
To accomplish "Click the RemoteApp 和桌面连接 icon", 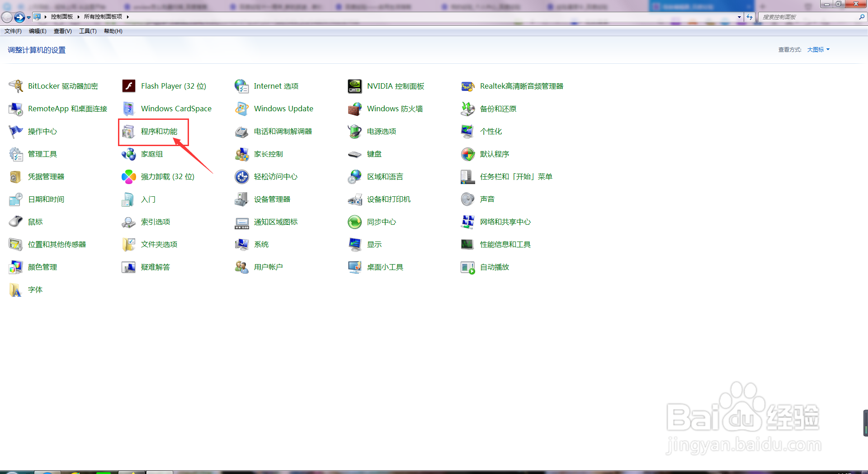I will (x=16, y=109).
